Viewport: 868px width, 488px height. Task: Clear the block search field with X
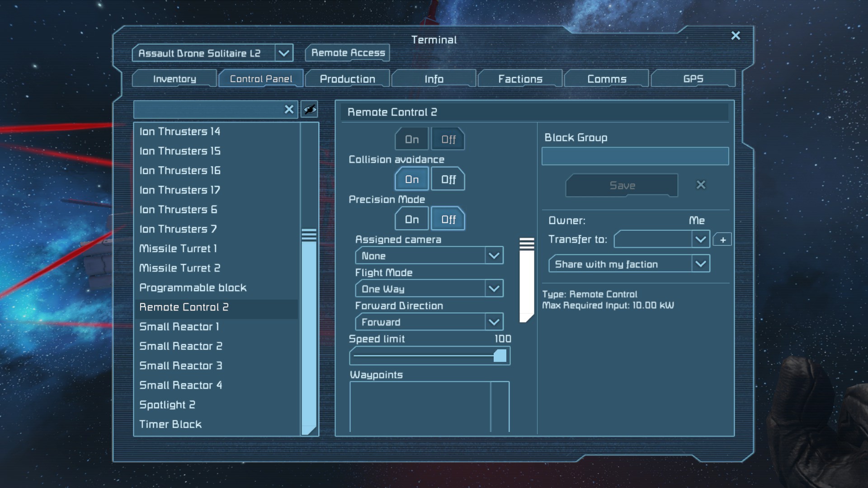click(x=289, y=109)
